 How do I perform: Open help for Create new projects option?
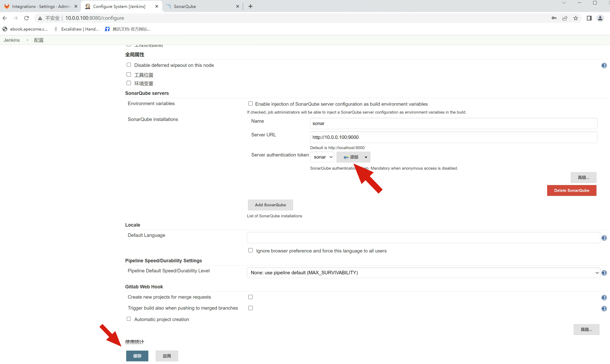604,297
